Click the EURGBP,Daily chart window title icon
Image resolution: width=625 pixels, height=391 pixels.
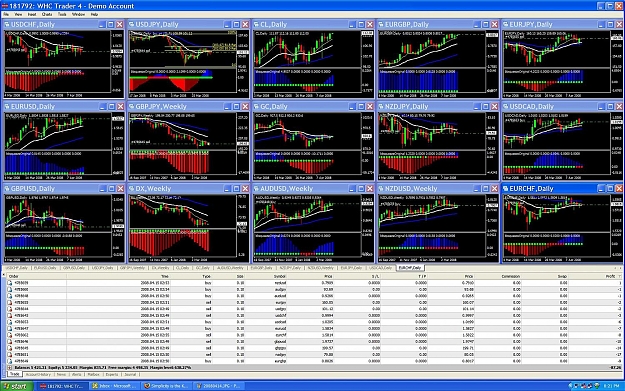tap(381, 24)
